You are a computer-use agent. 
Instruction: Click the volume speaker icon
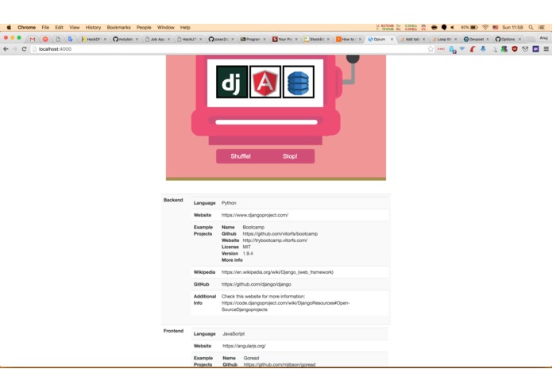453,28
